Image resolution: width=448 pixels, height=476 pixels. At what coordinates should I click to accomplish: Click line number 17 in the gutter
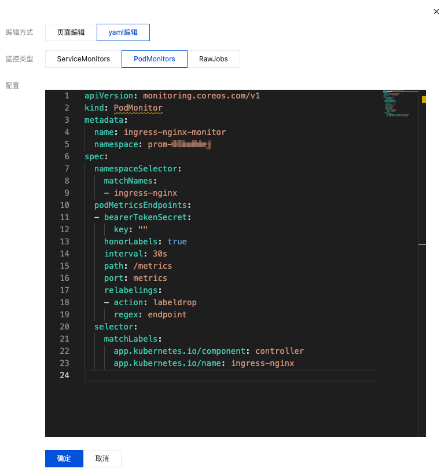(64, 290)
